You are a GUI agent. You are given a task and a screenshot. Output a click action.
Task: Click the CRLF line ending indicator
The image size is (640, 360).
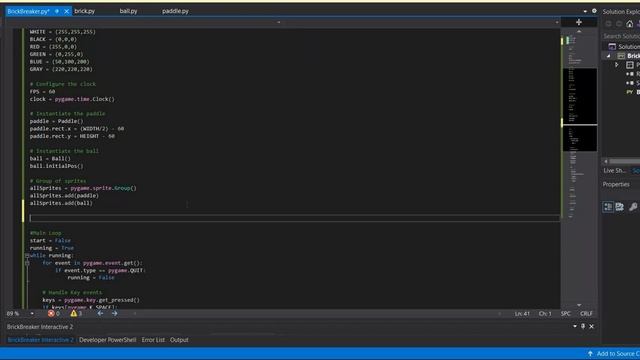(x=587, y=313)
